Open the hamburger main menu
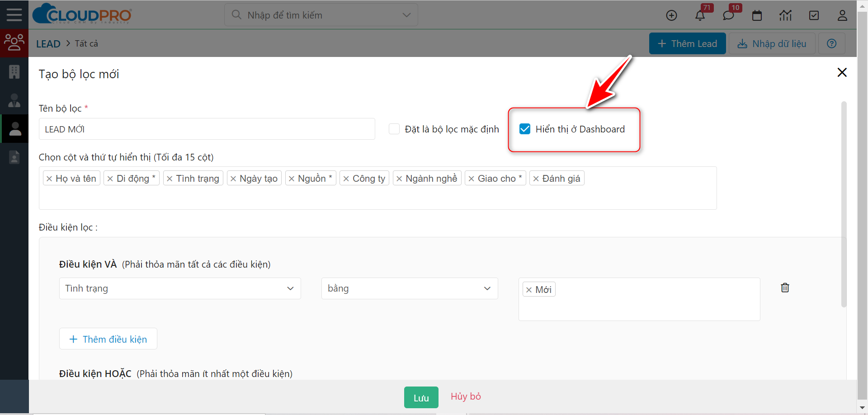Viewport: 868px width, 415px height. point(14,15)
